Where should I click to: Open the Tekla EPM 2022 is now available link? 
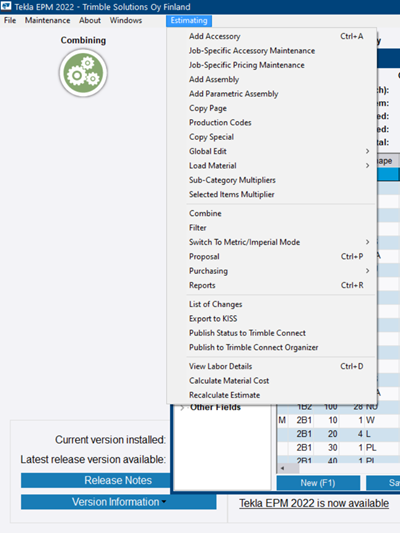314,503
